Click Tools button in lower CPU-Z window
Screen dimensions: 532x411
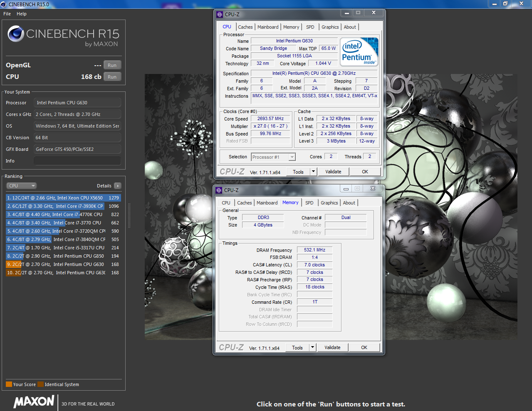[297, 347]
